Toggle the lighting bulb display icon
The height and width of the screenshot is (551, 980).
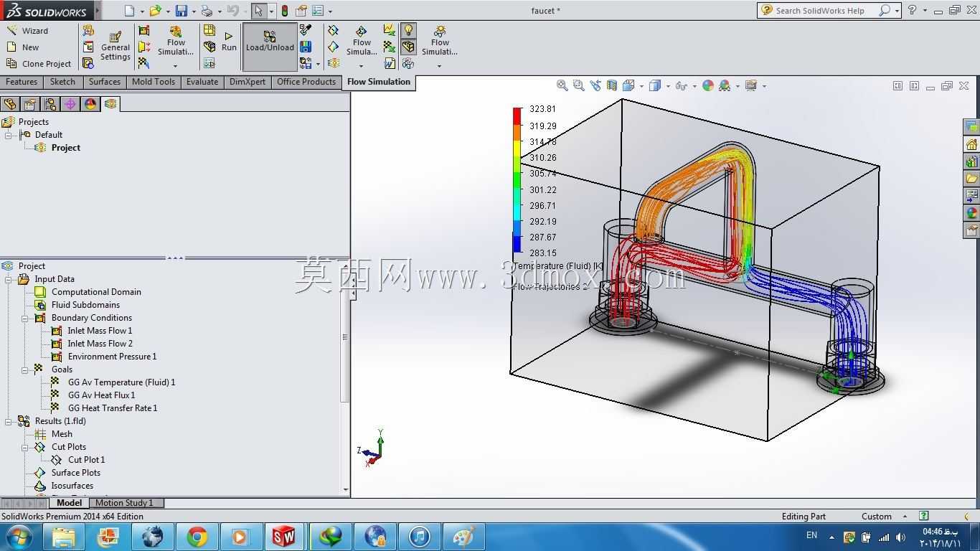(x=408, y=30)
